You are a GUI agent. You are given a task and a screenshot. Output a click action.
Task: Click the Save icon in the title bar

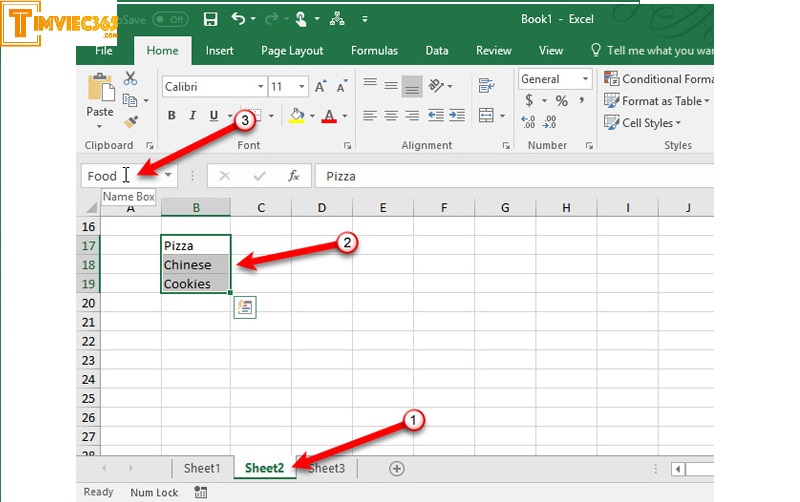(x=210, y=19)
